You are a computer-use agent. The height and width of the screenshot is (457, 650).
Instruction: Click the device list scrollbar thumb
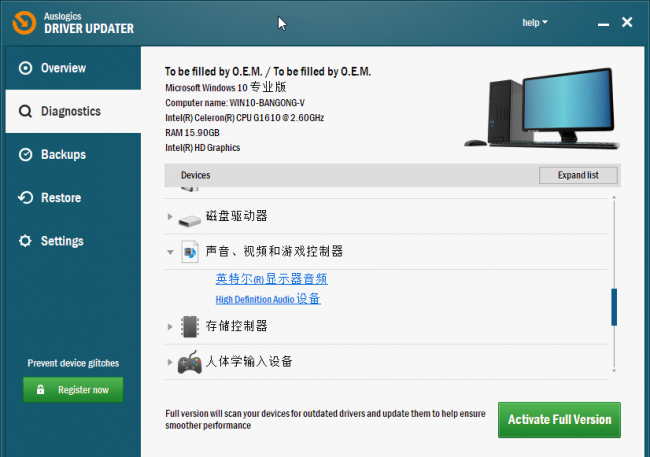pyautogui.click(x=614, y=307)
